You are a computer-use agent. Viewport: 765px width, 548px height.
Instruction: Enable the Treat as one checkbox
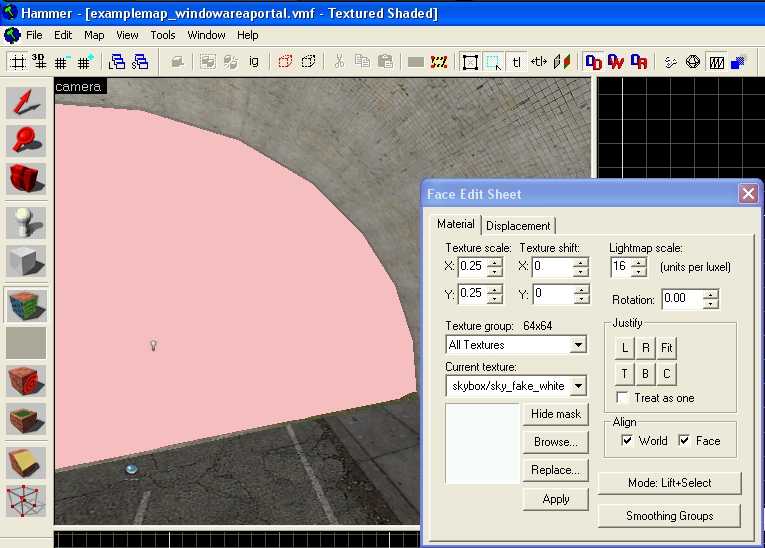point(623,398)
